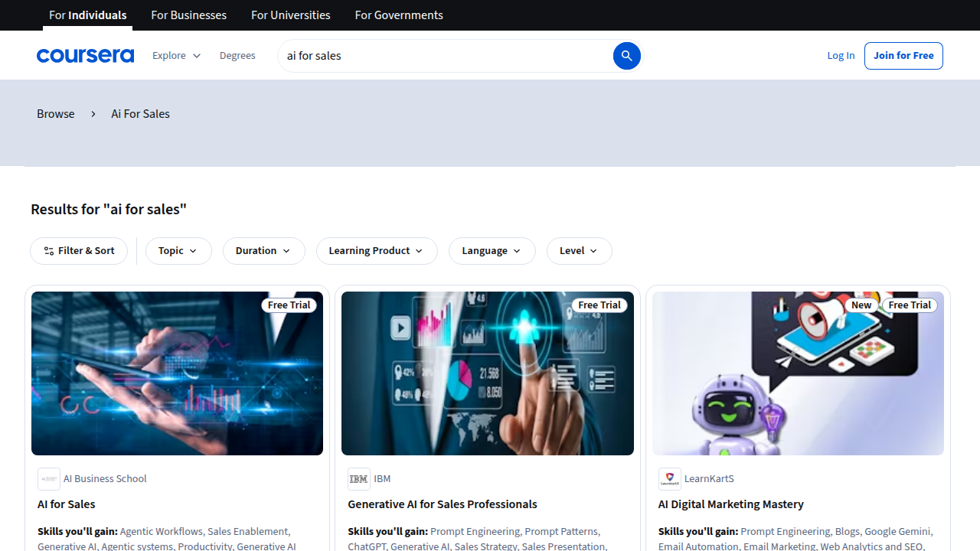Focus the search field containing ai for sales
The image size is (980, 551).
[444, 56]
